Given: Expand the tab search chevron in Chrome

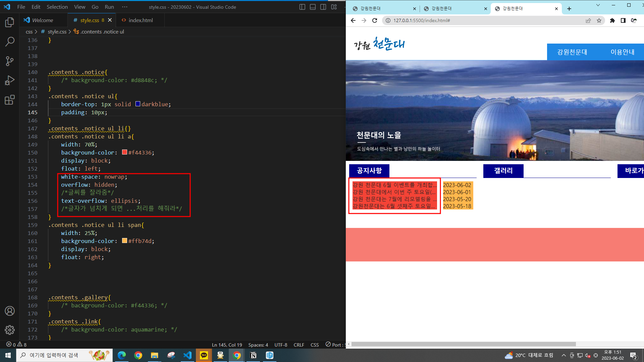Looking at the screenshot, I should 598,5.
